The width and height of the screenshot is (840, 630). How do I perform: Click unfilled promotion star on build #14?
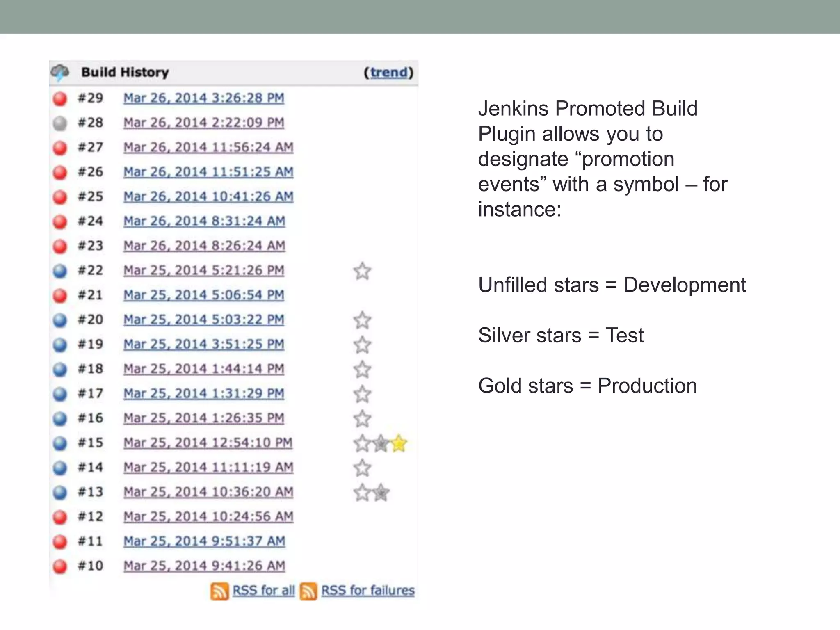point(362,468)
